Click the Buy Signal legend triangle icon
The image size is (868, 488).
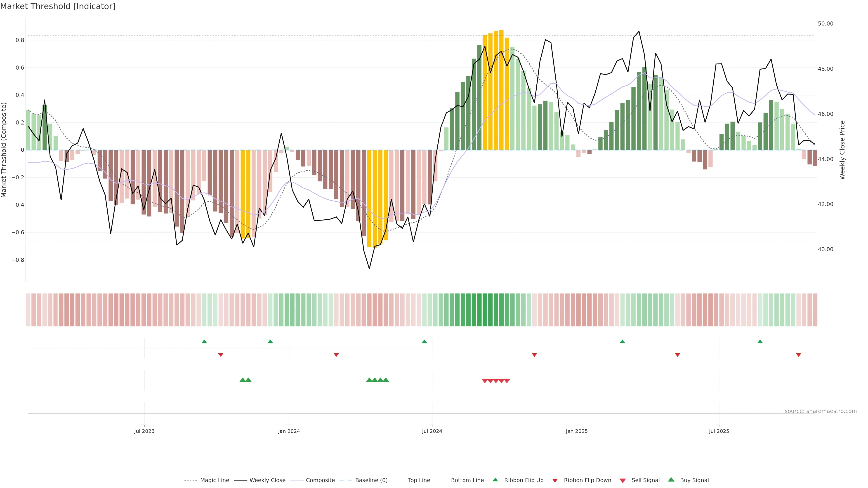(x=671, y=480)
